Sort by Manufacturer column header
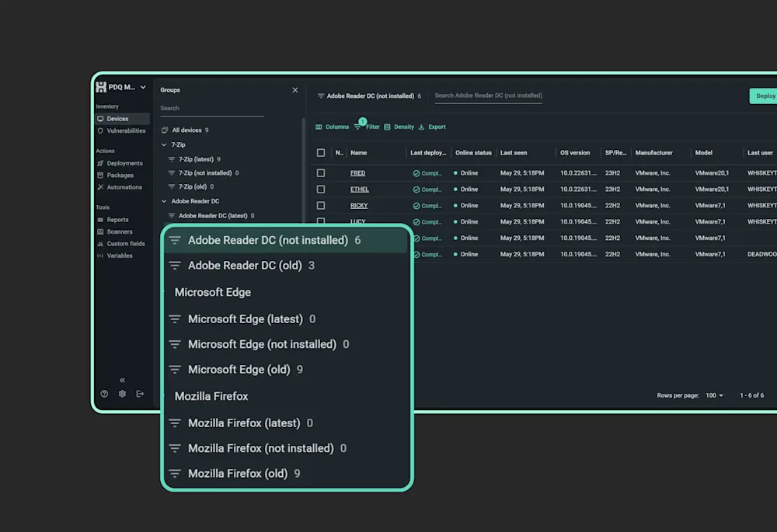This screenshot has height=532, width=777. pos(653,153)
